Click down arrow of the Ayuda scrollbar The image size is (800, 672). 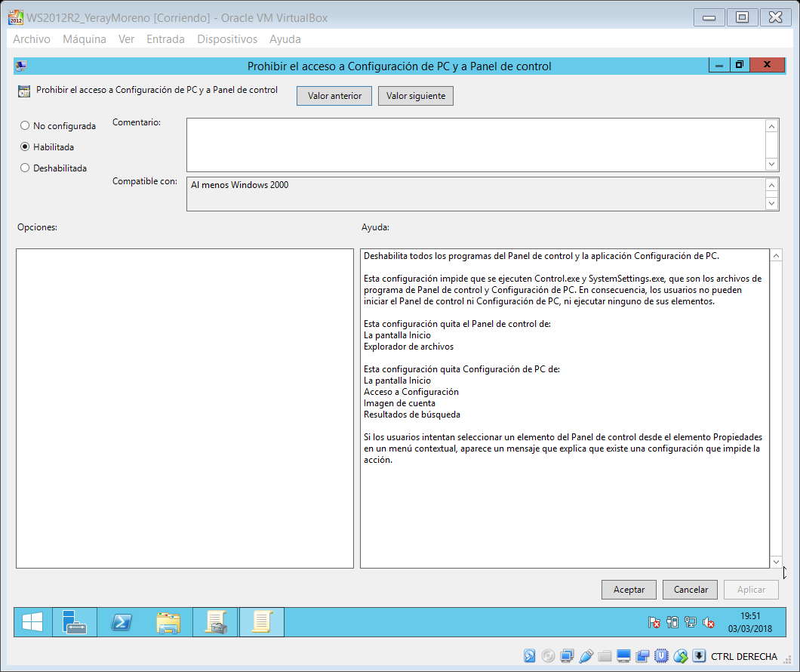tap(776, 561)
